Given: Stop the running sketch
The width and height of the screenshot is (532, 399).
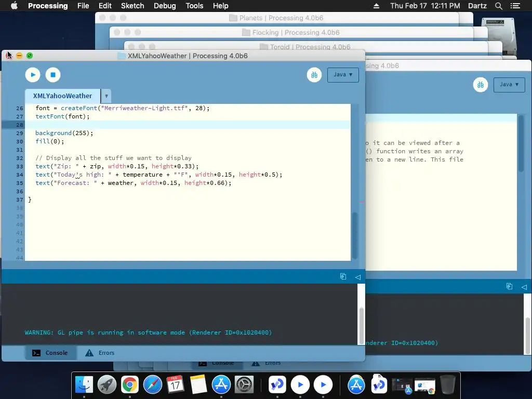Looking at the screenshot, I should pyautogui.click(x=53, y=75).
